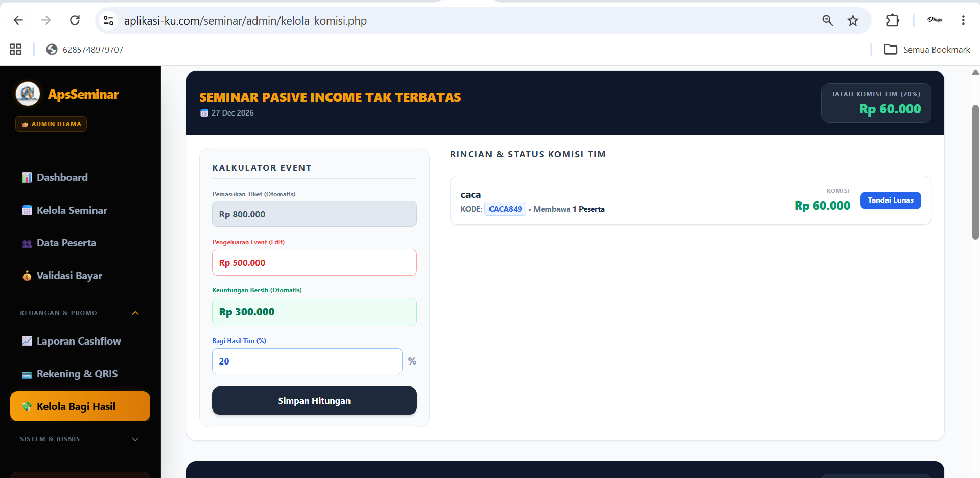The height and width of the screenshot is (478, 980).
Task: Reload the current page
Action: coord(75,20)
